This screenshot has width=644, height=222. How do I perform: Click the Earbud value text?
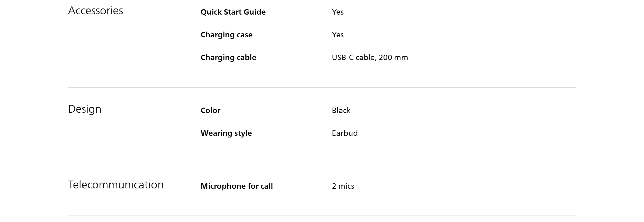tap(345, 133)
